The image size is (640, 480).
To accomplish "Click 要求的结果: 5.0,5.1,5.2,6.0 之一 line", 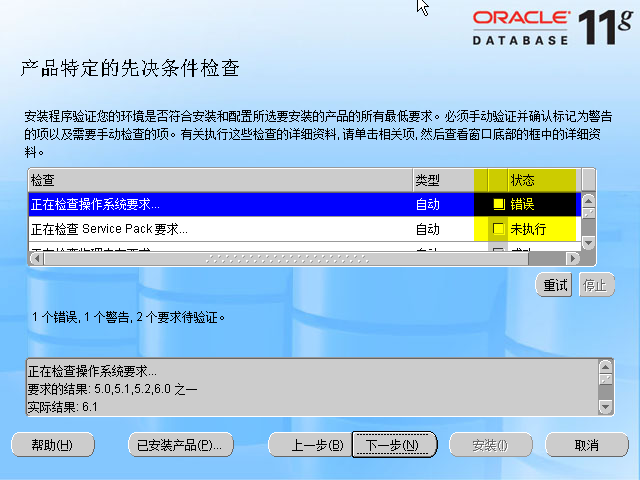I will (112, 389).
